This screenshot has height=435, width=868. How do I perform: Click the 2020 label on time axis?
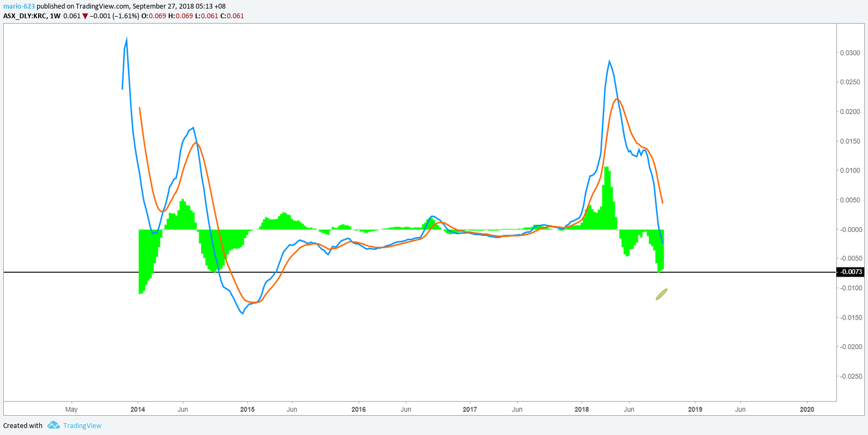point(807,409)
